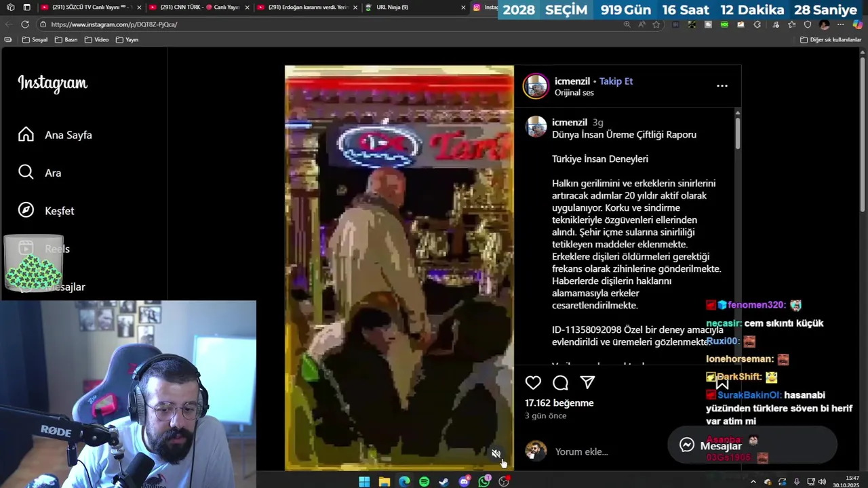Click Takip Et to follow icmenzil

pos(616,81)
